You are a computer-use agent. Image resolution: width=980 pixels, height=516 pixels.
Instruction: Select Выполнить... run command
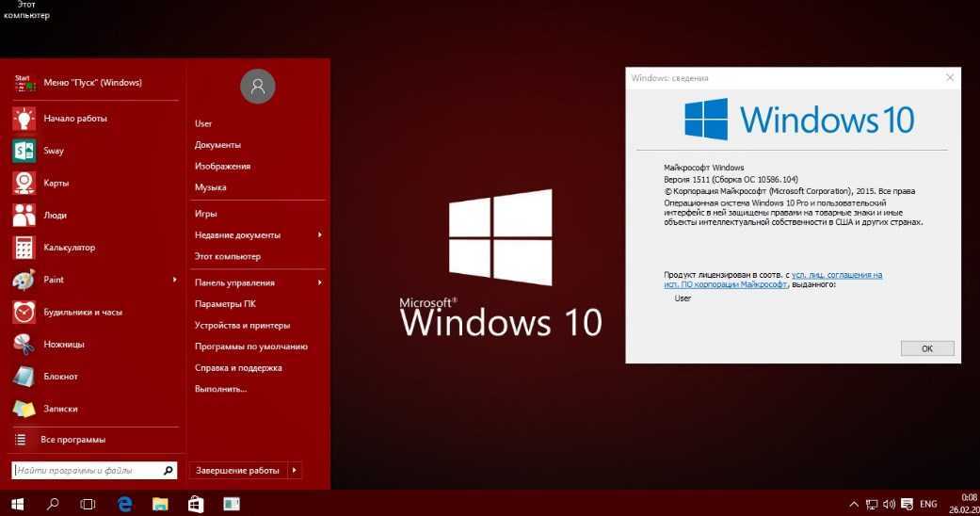pyautogui.click(x=220, y=389)
